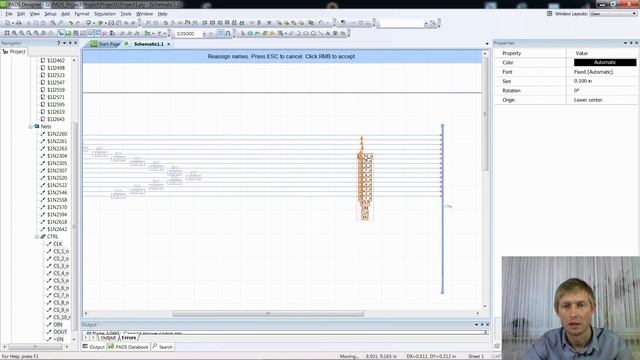Open the document tab list dropdown arrow
The width and height of the screenshot is (640, 360).
pyautogui.click(x=487, y=44)
